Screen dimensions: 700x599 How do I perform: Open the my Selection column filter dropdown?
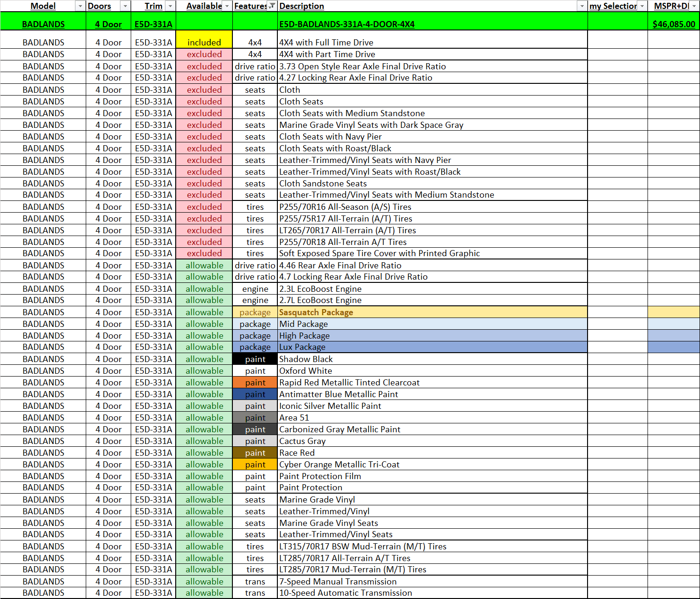(642, 6)
